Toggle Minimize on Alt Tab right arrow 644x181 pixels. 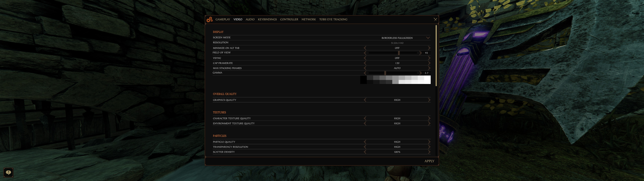pos(429,48)
